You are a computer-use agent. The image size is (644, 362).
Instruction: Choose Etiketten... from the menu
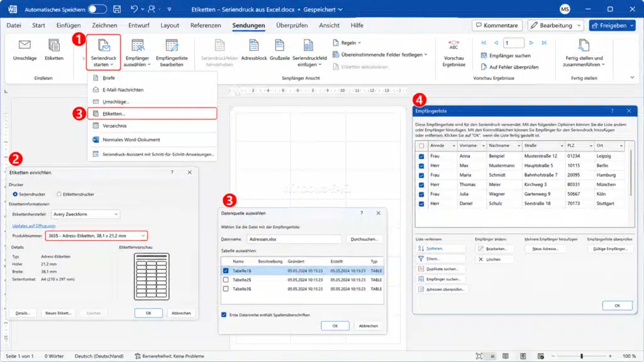click(x=152, y=114)
